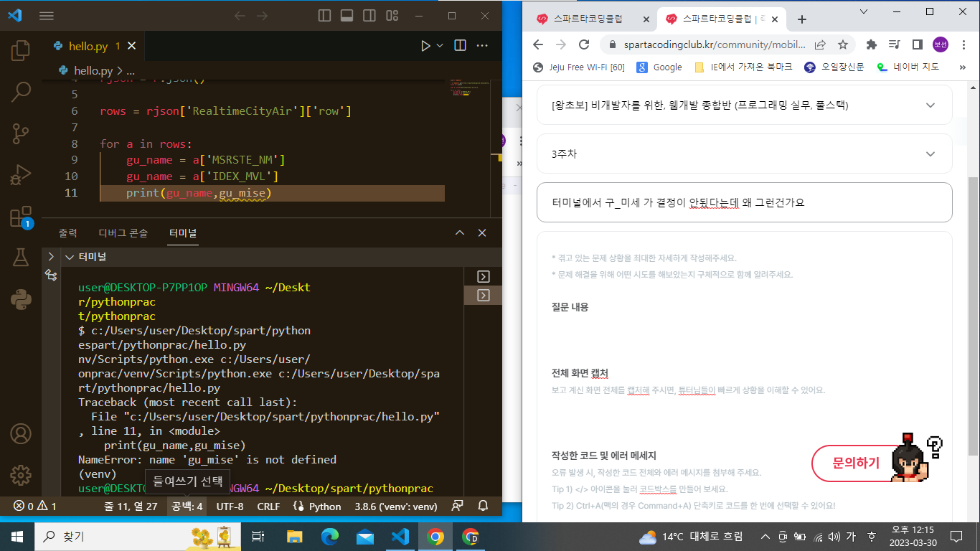Open the Jeju Free Wi-Fi bookmark
Viewport: 980px width, 551px height.
click(x=579, y=67)
